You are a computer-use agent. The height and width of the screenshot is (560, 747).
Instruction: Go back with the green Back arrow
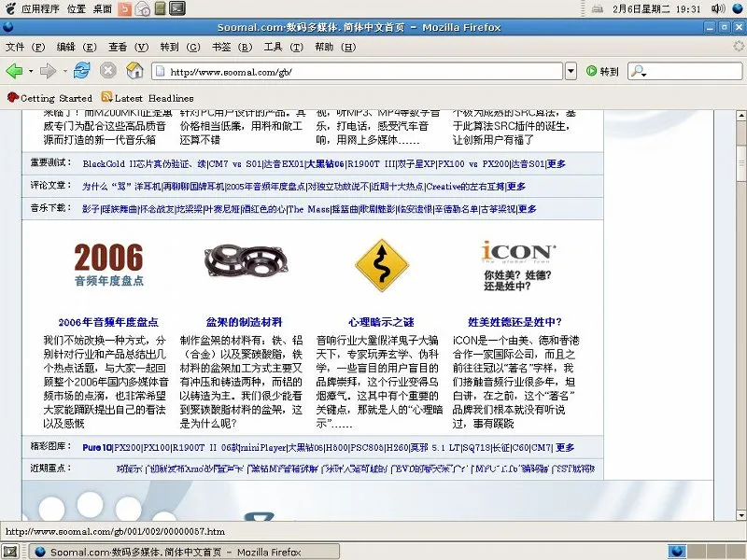tap(14, 72)
